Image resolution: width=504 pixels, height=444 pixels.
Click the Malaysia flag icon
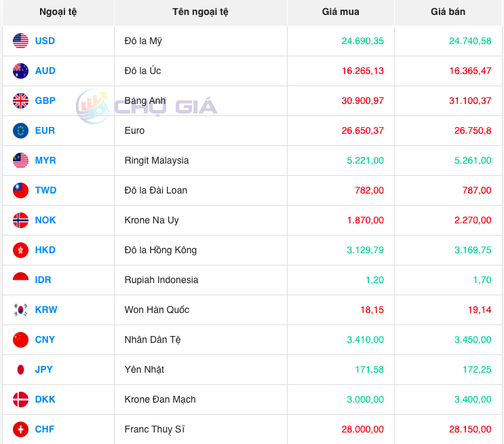tap(20, 160)
